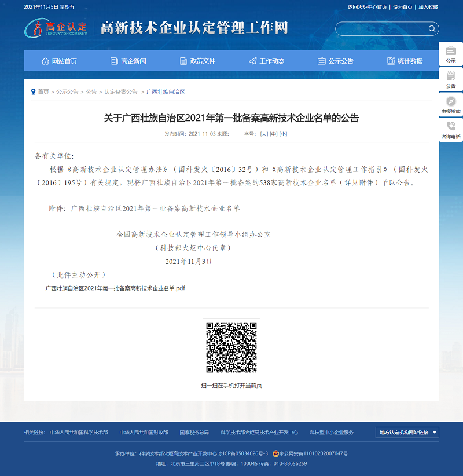
Task: Open the 公示公告 breadcrumb link
Action: point(67,91)
